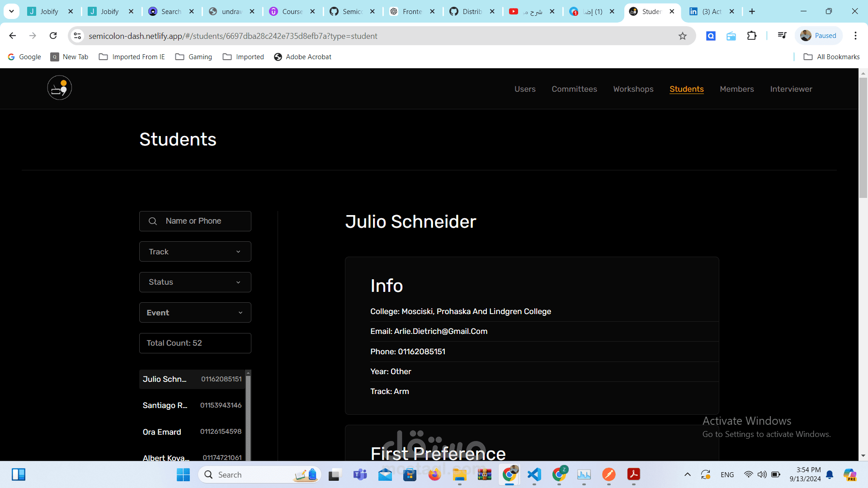The image size is (868, 488).
Task: Click the site information icon in address bar
Action: [x=77, y=36]
